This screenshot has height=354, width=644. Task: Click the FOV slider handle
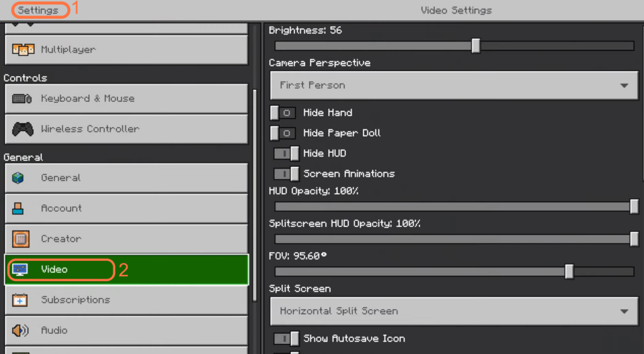(569, 272)
